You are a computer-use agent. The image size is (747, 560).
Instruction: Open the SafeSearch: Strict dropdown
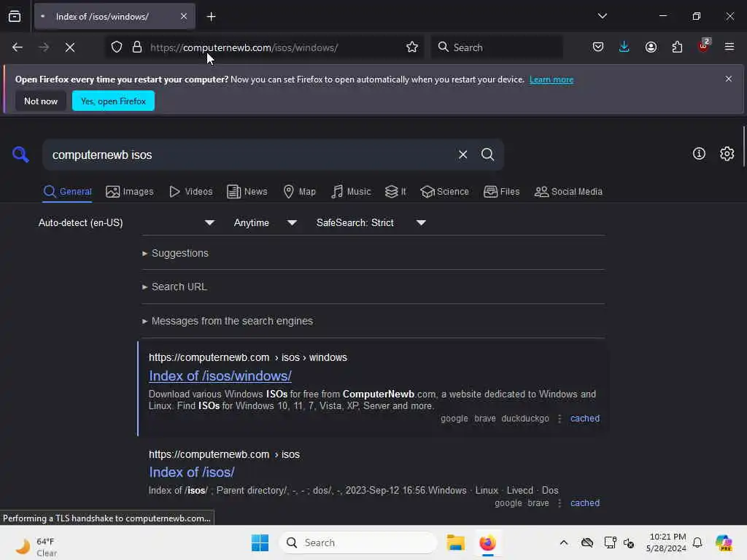click(x=371, y=223)
